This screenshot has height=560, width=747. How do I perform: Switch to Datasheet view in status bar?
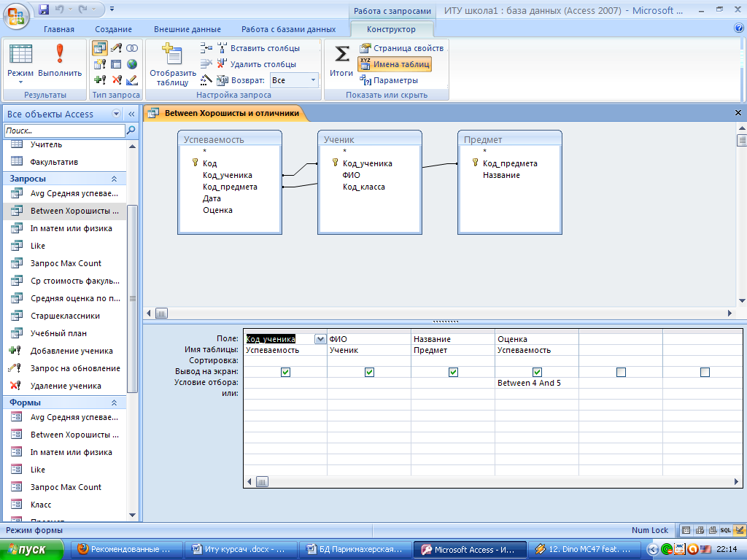pyautogui.click(x=686, y=530)
